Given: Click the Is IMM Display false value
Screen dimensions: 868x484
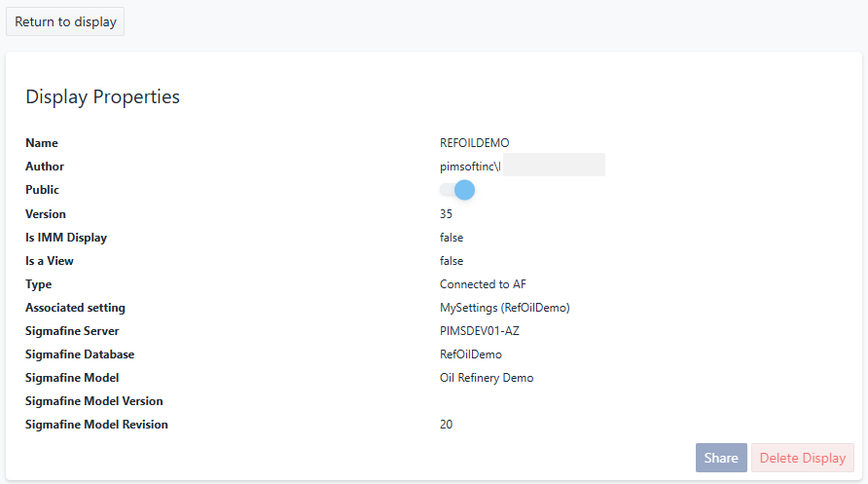Looking at the screenshot, I should 452,238.
